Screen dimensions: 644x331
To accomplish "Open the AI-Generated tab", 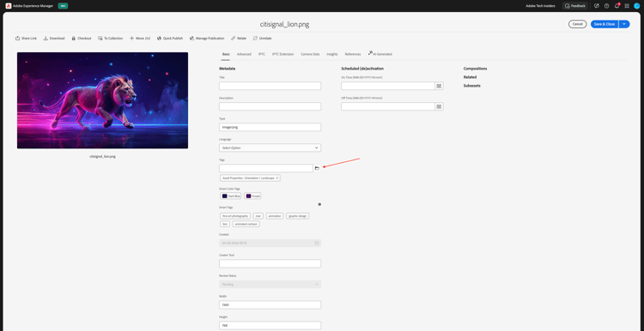I will pyautogui.click(x=380, y=54).
